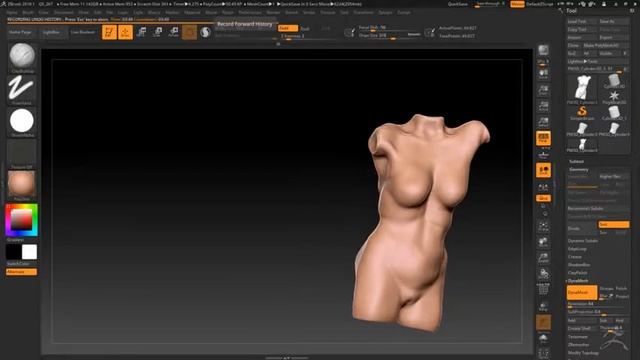Open the Material menu
Viewport: 640px width, 360px height.
tap(192, 13)
